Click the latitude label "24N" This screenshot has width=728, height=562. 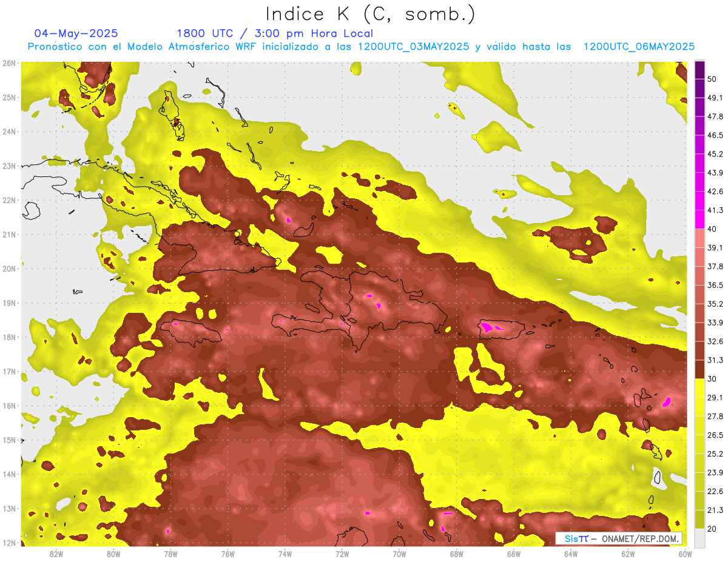9,132
